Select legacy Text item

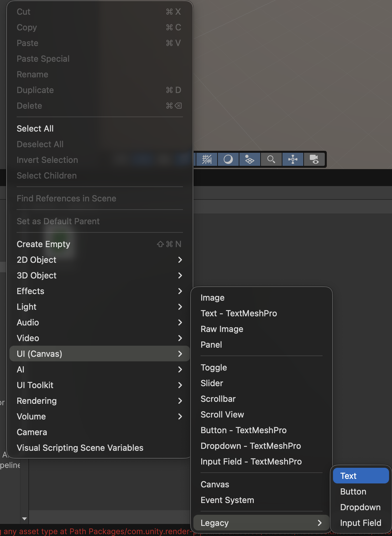pyautogui.click(x=361, y=476)
